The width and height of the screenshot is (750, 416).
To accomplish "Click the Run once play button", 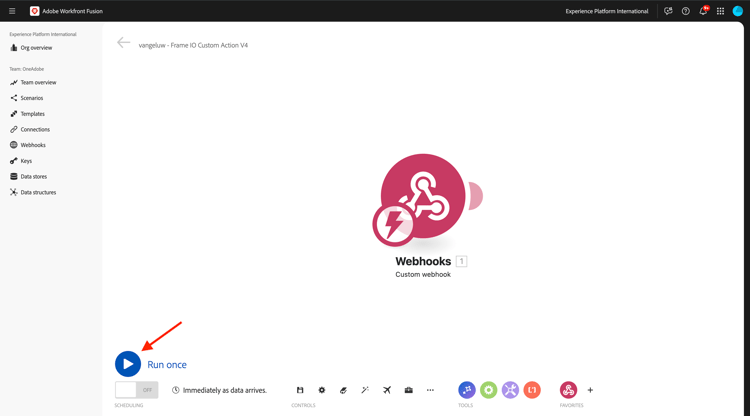I will coord(128,364).
